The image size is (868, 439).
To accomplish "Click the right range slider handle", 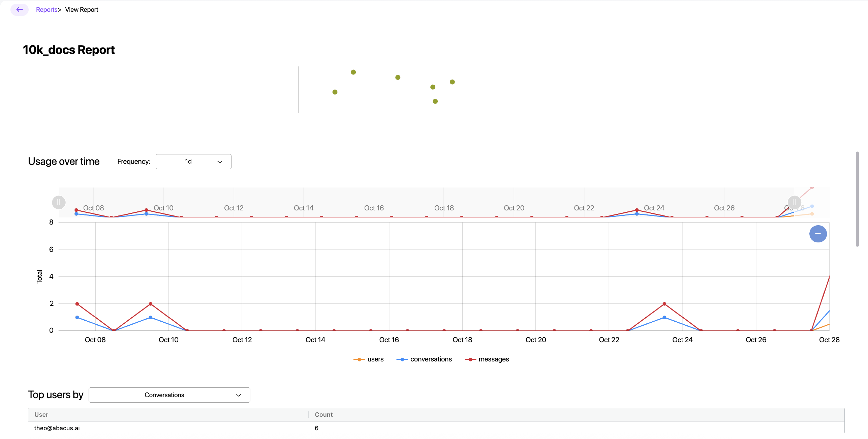I will (794, 202).
